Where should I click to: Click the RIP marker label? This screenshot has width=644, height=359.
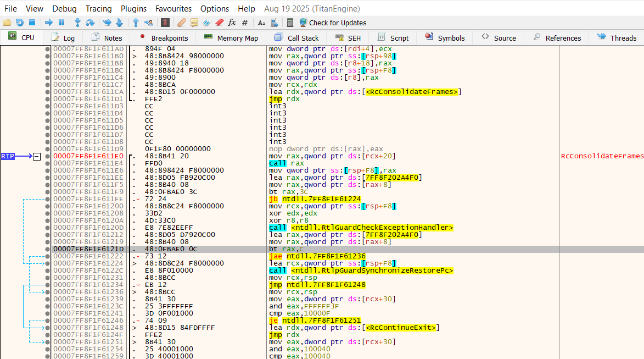point(8,156)
